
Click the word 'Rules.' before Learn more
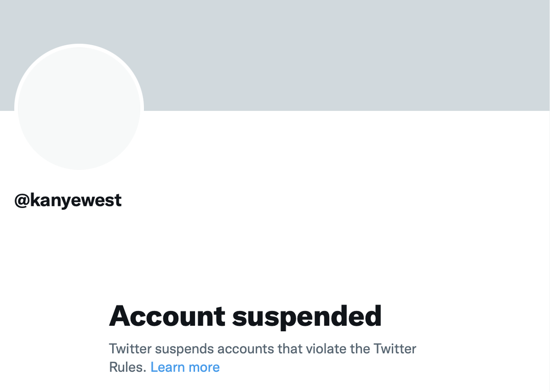tap(128, 367)
